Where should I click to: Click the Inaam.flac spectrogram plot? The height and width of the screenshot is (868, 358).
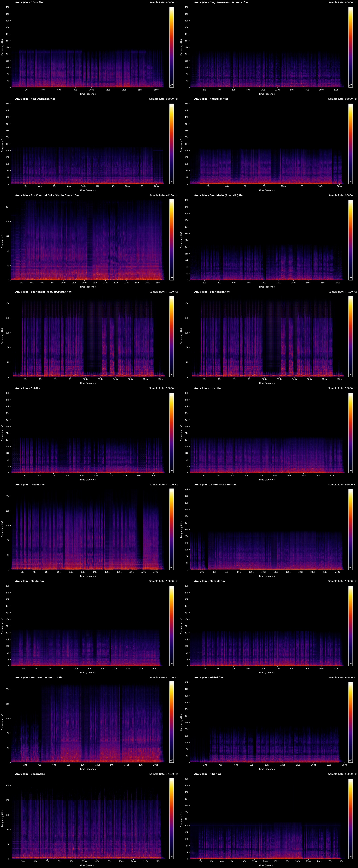88,529
